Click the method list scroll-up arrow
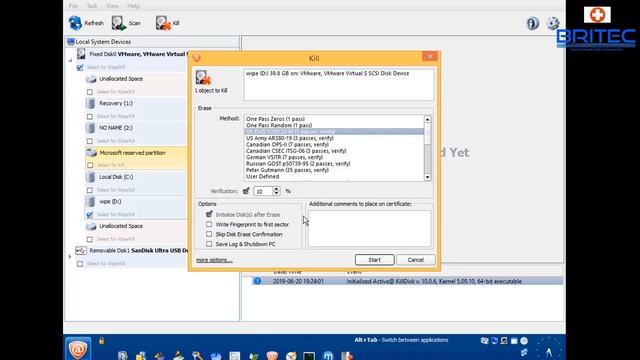This screenshot has width=640, height=360. coord(427,119)
